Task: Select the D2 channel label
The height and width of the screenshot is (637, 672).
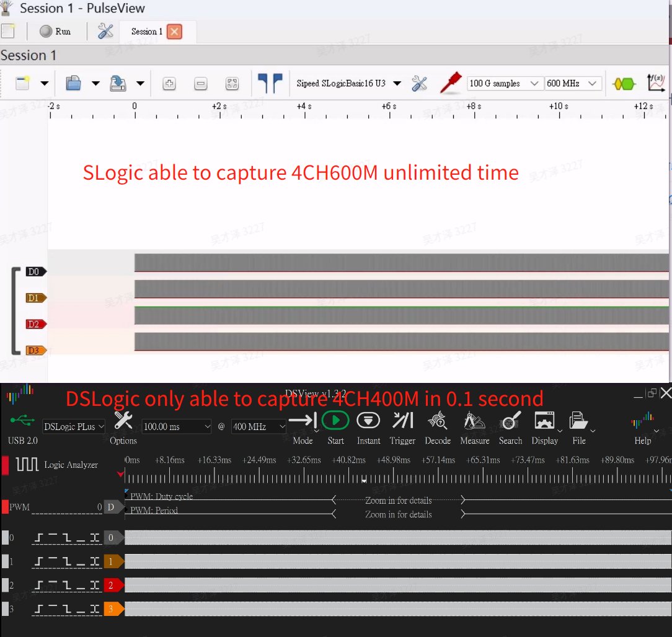Action: (x=36, y=324)
